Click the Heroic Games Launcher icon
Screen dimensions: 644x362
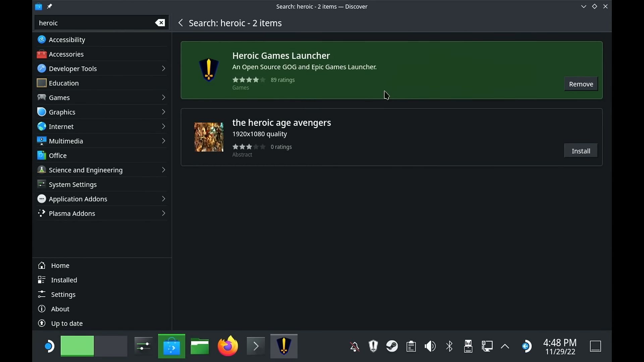click(208, 69)
